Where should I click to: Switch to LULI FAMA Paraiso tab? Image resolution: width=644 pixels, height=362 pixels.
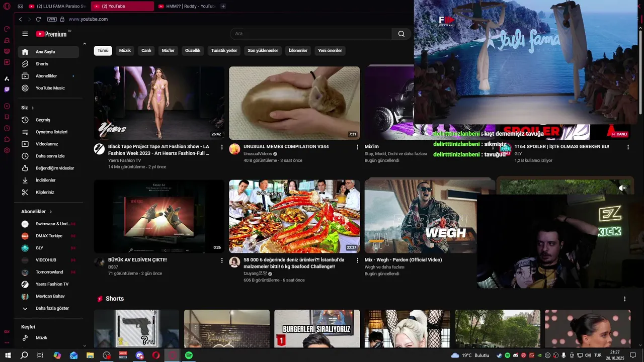pos(58,6)
